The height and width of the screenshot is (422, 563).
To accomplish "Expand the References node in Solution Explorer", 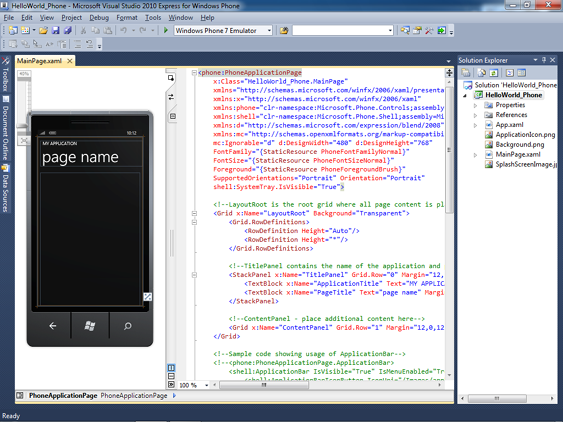I will 475,115.
